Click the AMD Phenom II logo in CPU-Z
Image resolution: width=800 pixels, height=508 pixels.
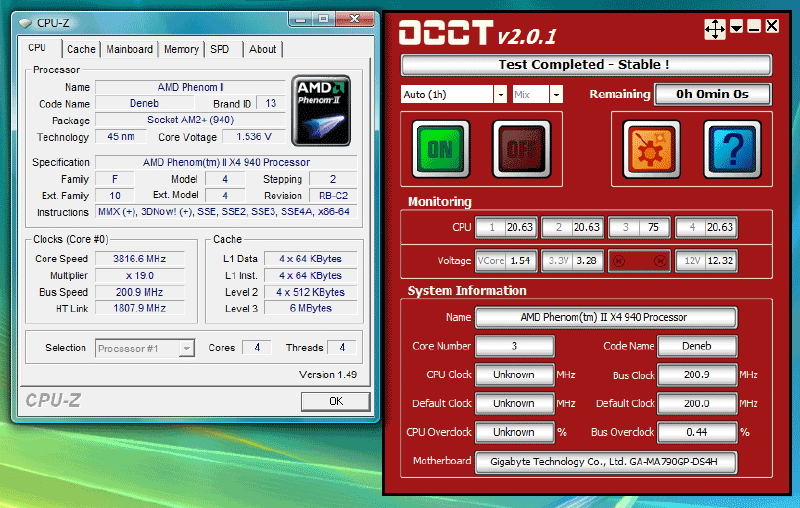321,110
